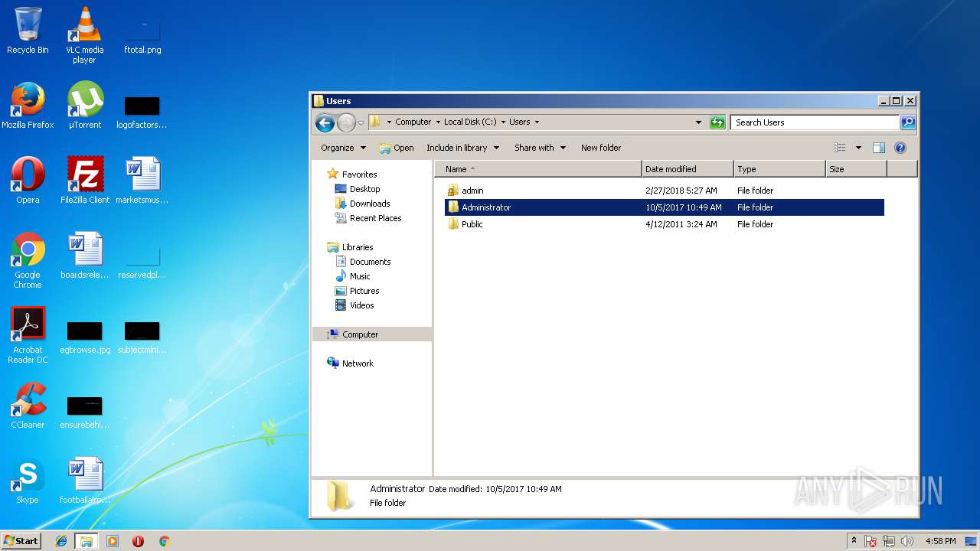
Task: Open Explorer Help question mark icon
Action: coord(900,148)
